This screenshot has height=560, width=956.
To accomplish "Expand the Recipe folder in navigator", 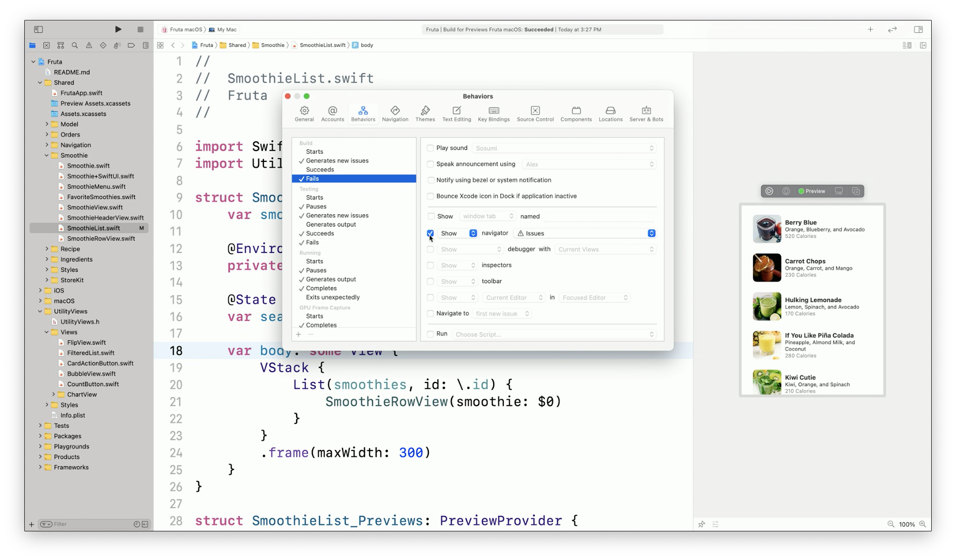I will click(x=47, y=249).
